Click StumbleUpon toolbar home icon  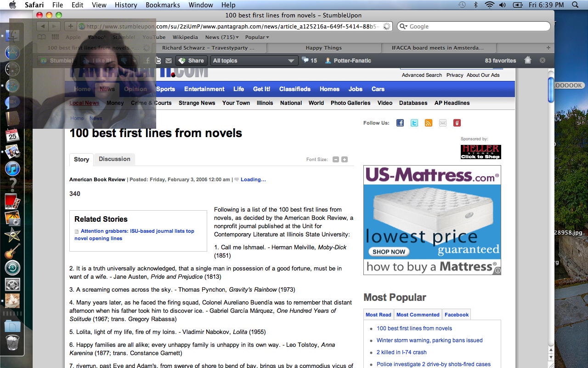[x=528, y=60]
